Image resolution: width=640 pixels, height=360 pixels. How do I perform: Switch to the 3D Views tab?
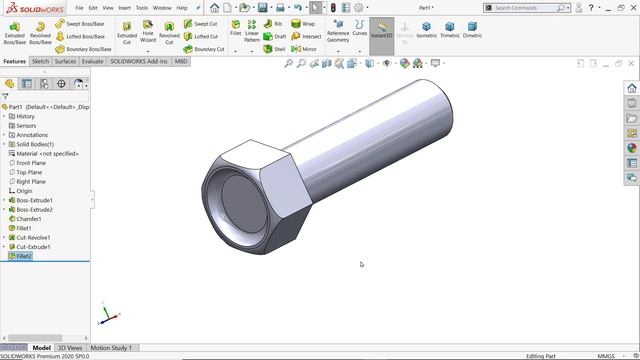point(70,348)
